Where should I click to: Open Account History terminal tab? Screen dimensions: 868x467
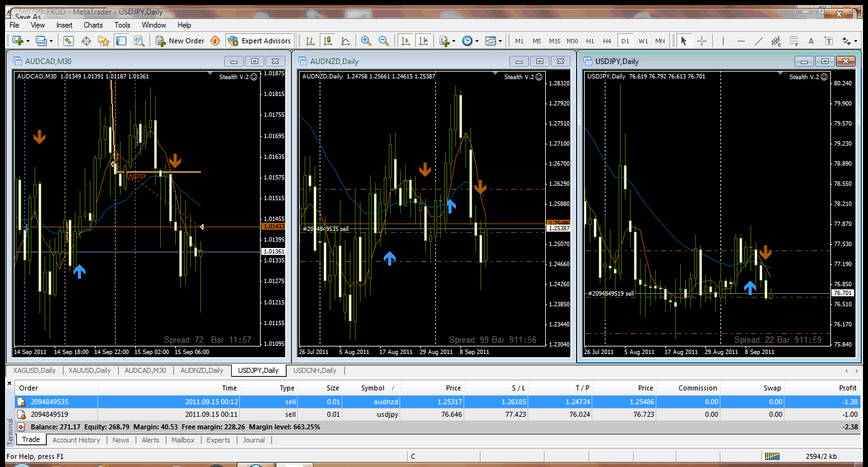point(76,440)
